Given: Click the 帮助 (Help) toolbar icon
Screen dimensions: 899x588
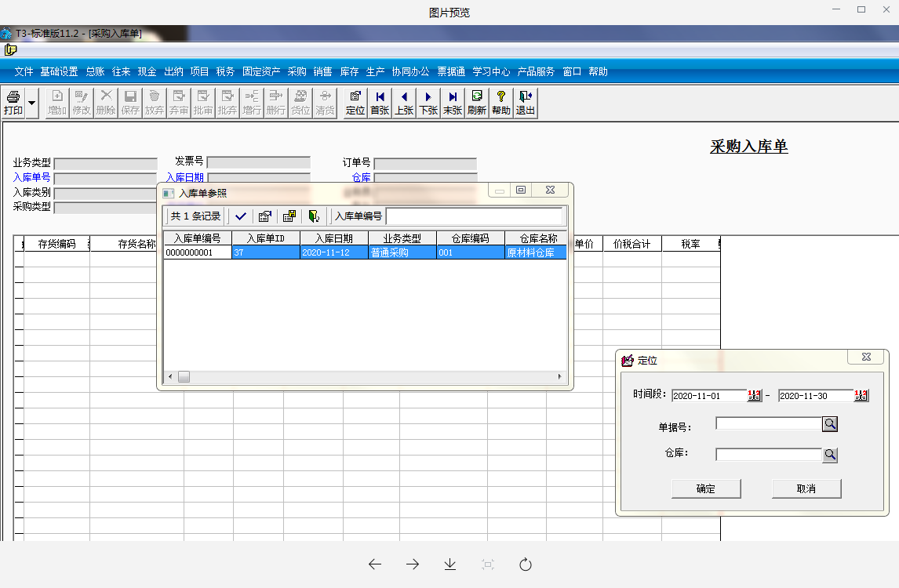Looking at the screenshot, I should tap(501, 103).
